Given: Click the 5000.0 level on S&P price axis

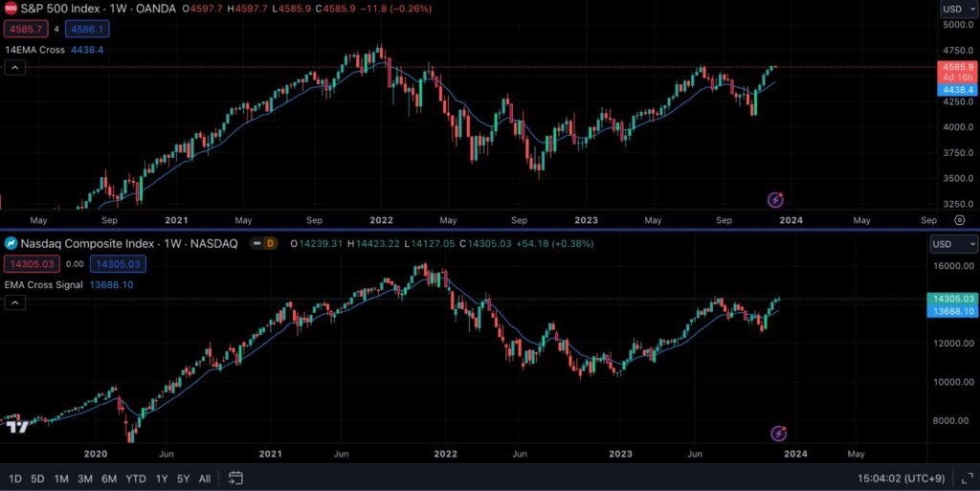Looking at the screenshot, I should (957, 24).
